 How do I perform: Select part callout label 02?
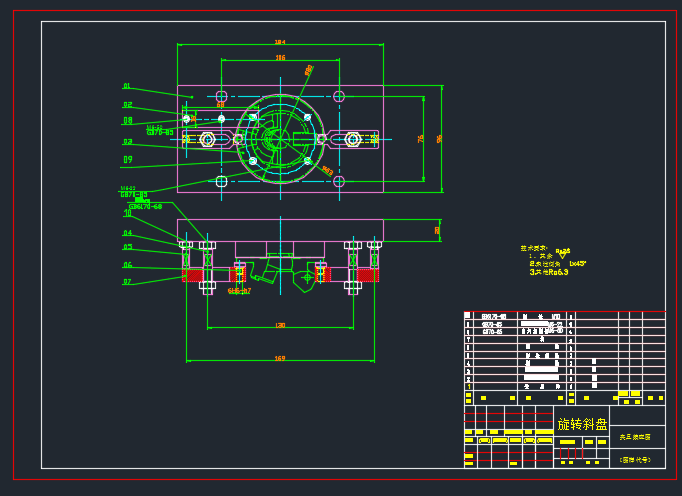pyautogui.click(x=128, y=105)
